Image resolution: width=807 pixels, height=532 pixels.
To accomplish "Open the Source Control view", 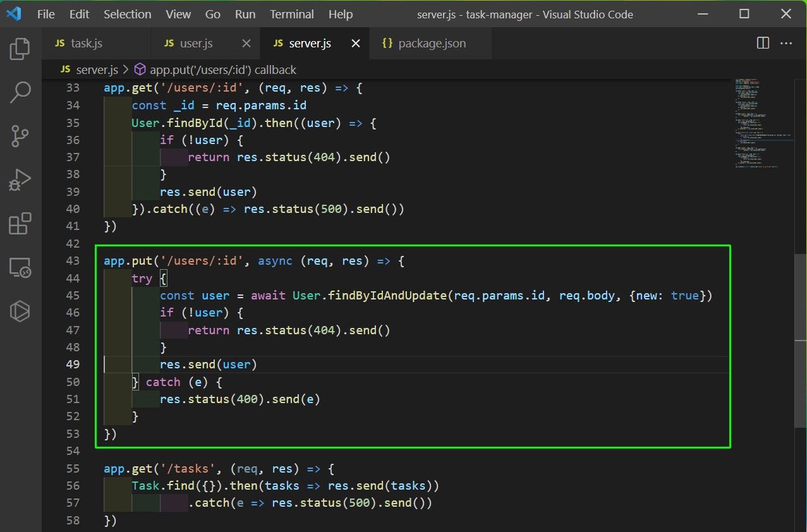I will [x=20, y=136].
